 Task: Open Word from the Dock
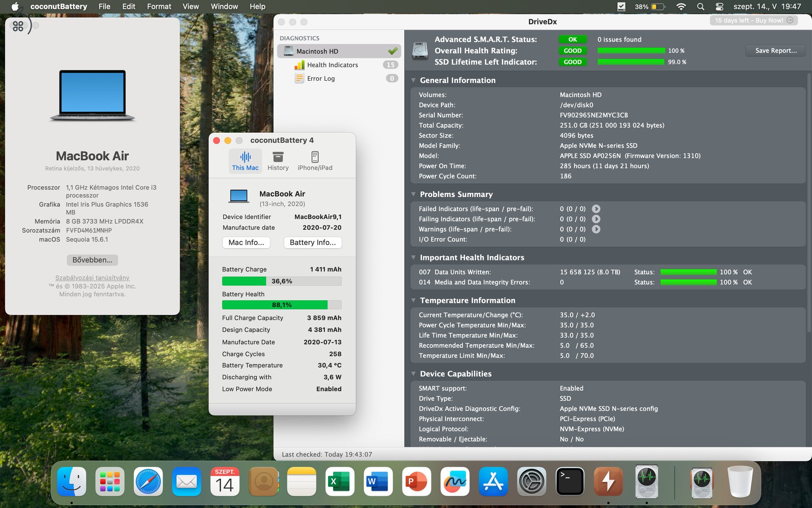378,482
